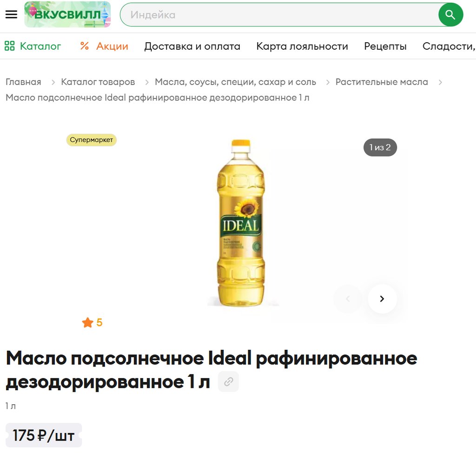The image size is (476, 453).
Task: Click the green search magnifier button
Action: click(450, 14)
